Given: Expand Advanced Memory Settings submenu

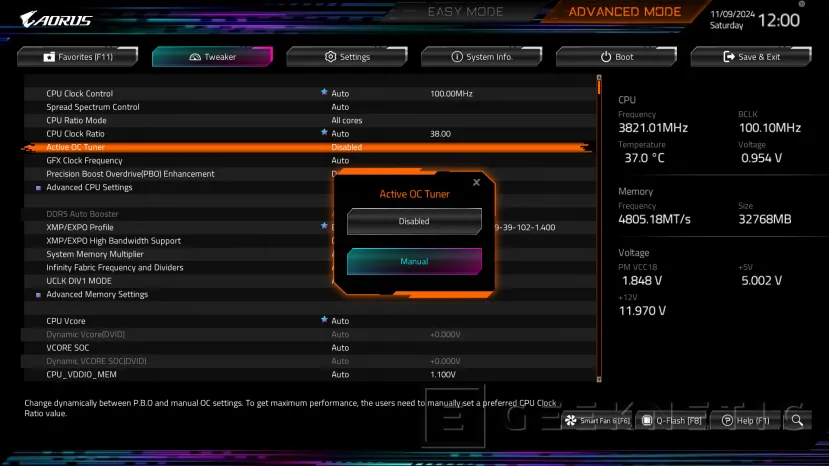Looking at the screenshot, I should coord(97,294).
